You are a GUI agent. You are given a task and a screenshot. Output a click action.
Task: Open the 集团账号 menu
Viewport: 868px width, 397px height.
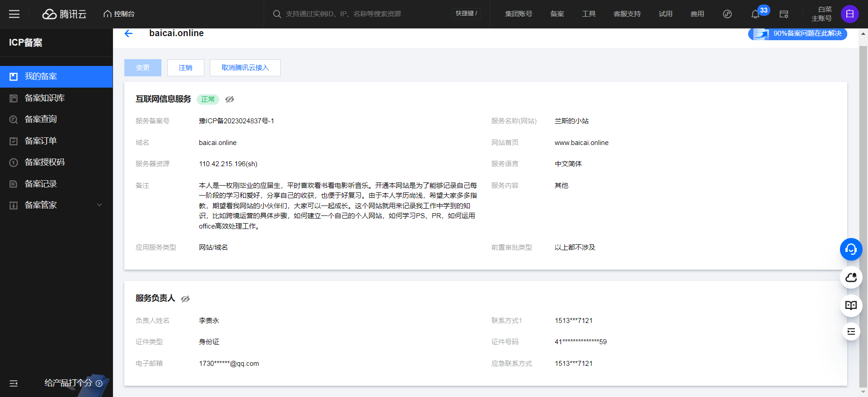pyautogui.click(x=519, y=14)
